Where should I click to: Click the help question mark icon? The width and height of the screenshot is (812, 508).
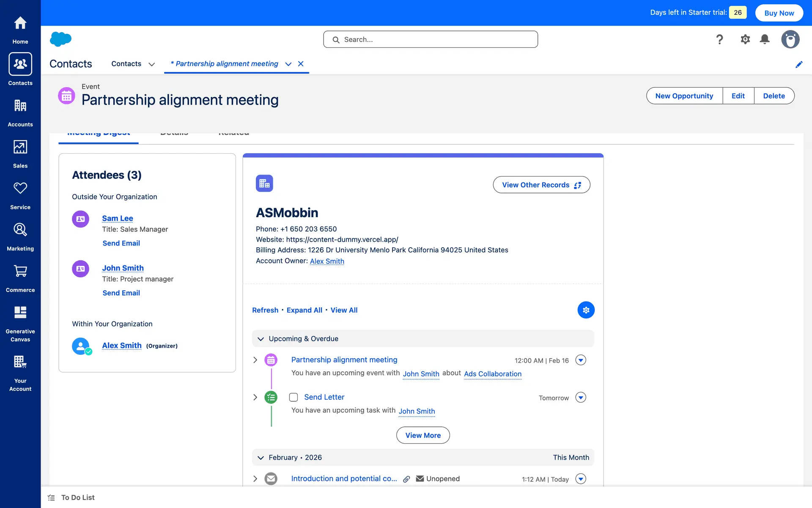(719, 39)
